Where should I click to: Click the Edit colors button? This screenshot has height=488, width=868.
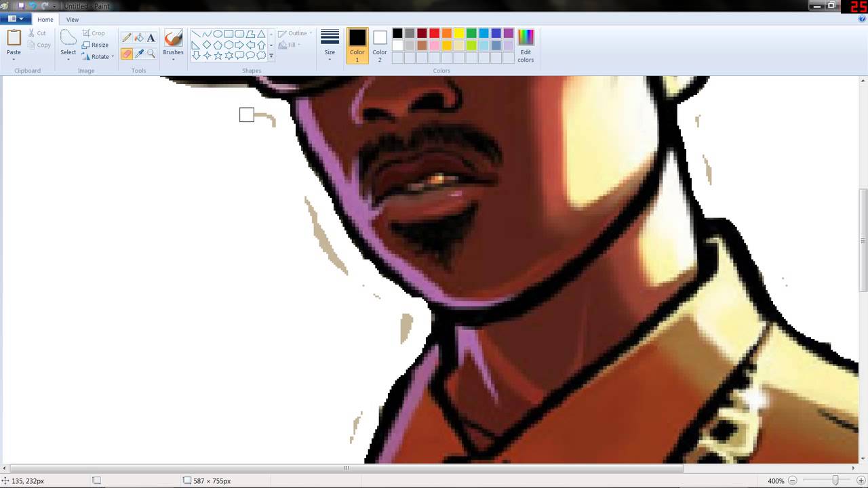click(x=526, y=45)
